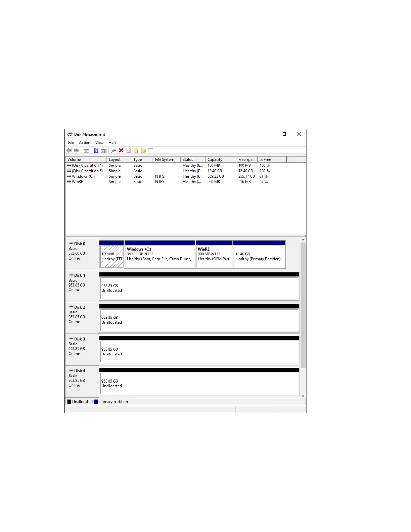Click the yellow folder with green arrow icon
Image resolution: width=411 pixels, height=532 pixels.
[136, 150]
